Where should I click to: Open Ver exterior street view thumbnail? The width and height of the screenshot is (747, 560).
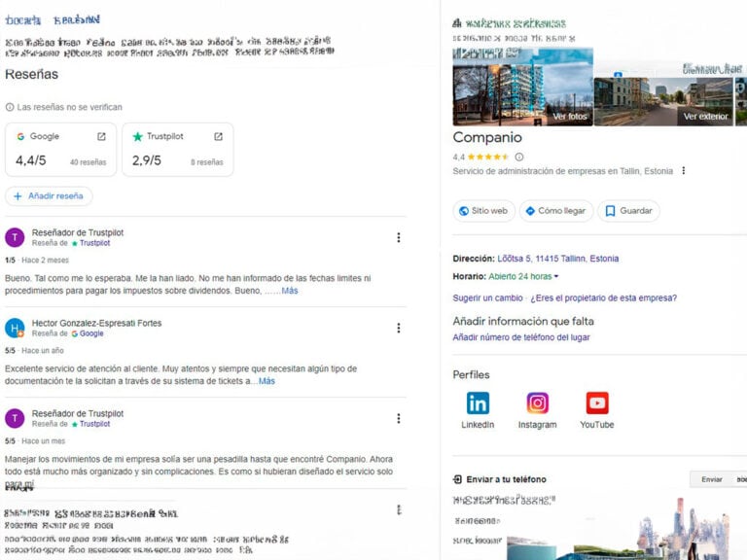pos(663,102)
